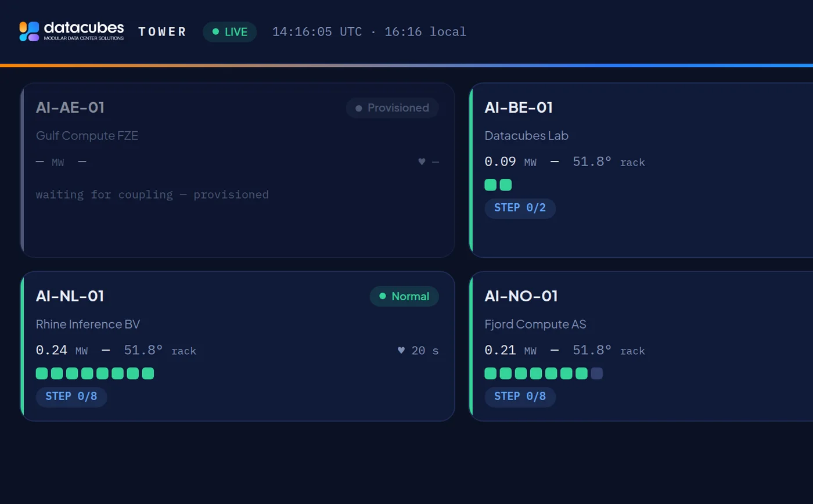Click the first green step square on AI-NL-01
Image resolution: width=813 pixels, height=504 pixels.
pos(42,373)
